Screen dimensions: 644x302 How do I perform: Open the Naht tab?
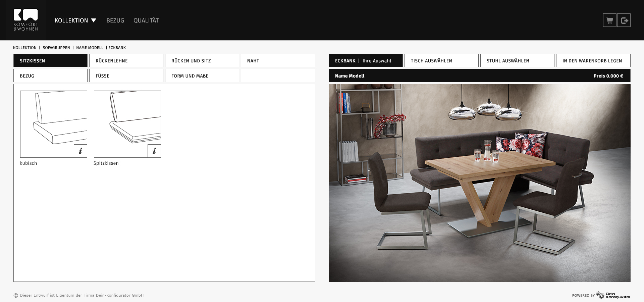(x=278, y=61)
